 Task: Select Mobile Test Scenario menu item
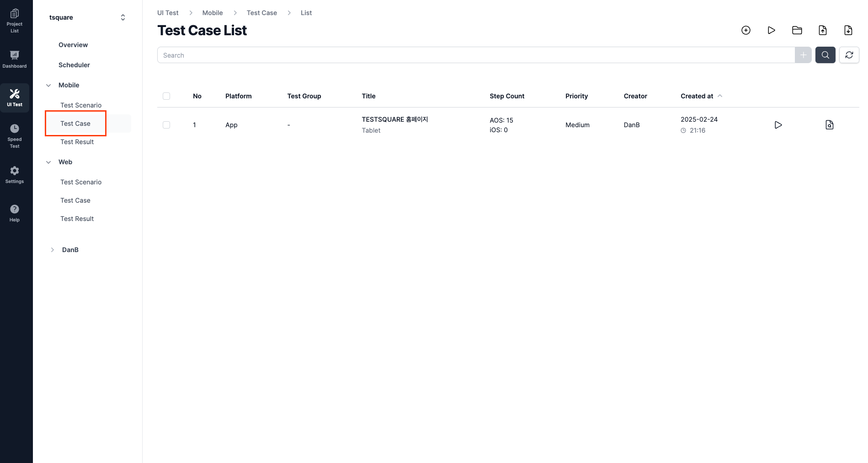81,105
